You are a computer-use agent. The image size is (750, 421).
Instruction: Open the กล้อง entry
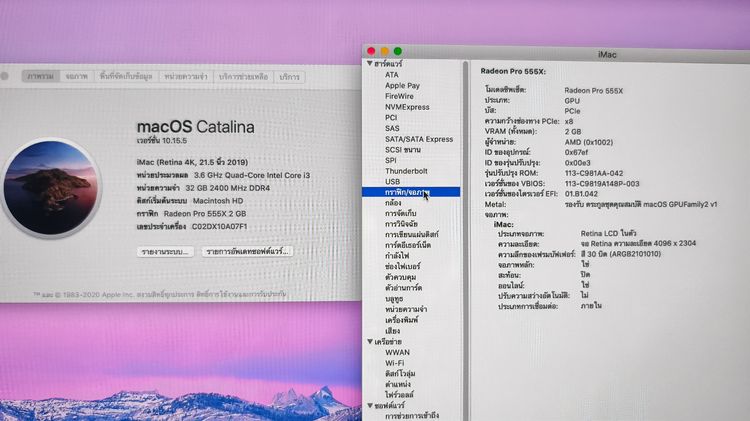pos(393,203)
